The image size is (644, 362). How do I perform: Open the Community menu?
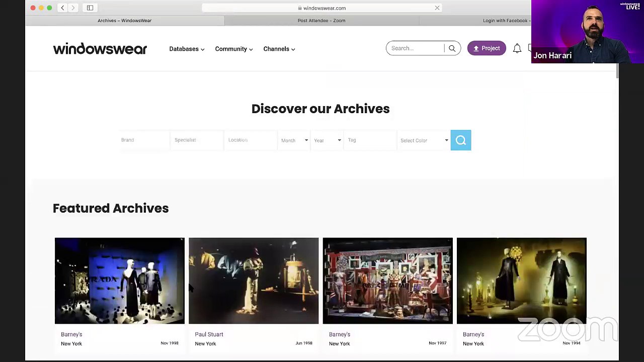[234, 49]
